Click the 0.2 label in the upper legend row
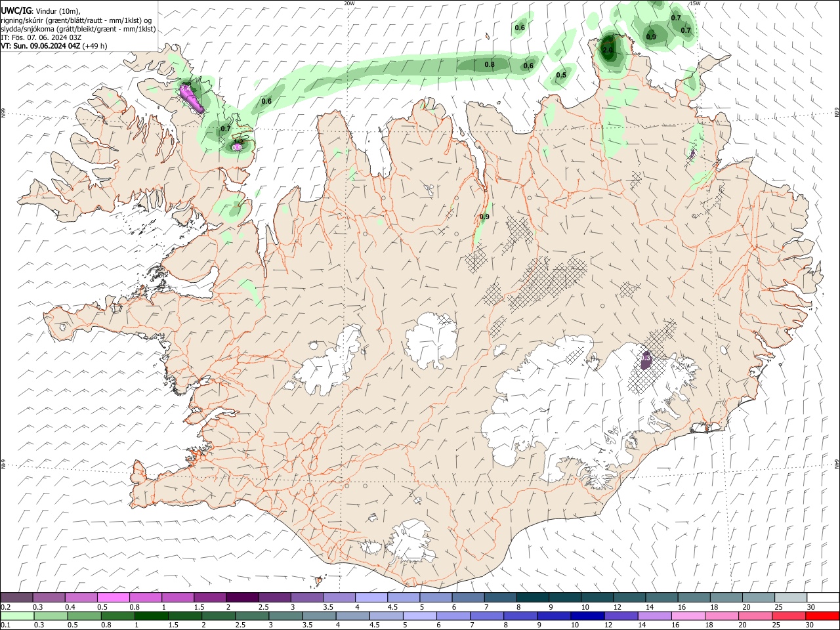The width and height of the screenshot is (840, 630). pyautogui.click(x=7, y=607)
